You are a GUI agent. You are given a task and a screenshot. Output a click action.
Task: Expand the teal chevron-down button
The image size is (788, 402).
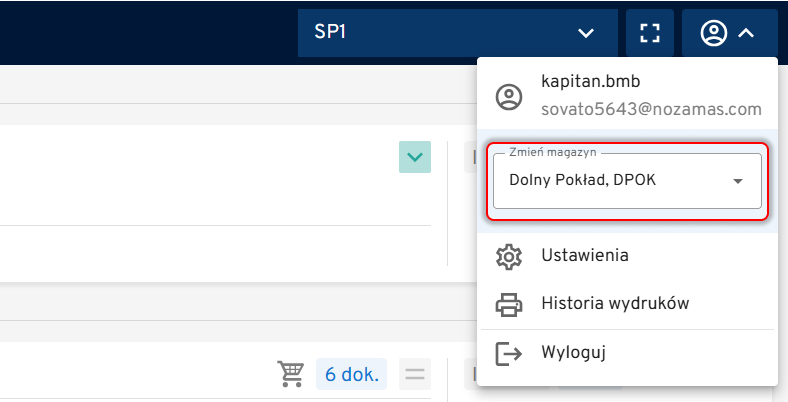point(414,157)
